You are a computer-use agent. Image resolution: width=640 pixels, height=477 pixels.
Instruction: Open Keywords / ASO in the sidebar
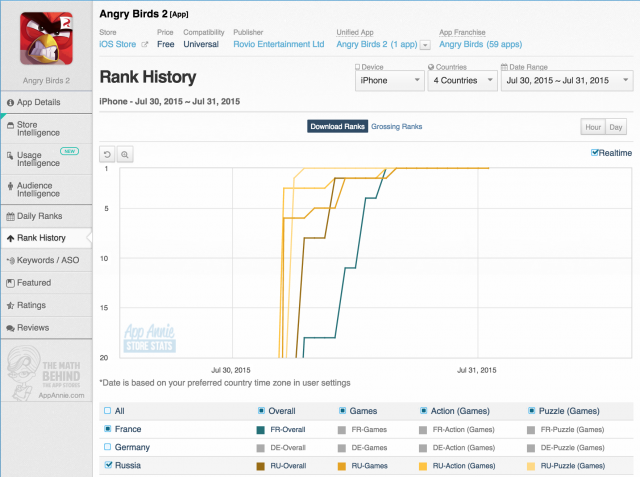[47, 260]
